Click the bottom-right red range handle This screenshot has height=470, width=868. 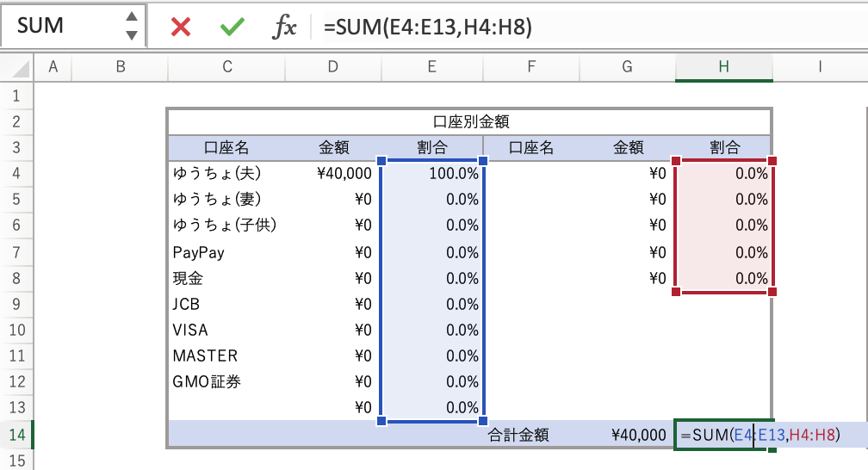point(772,292)
